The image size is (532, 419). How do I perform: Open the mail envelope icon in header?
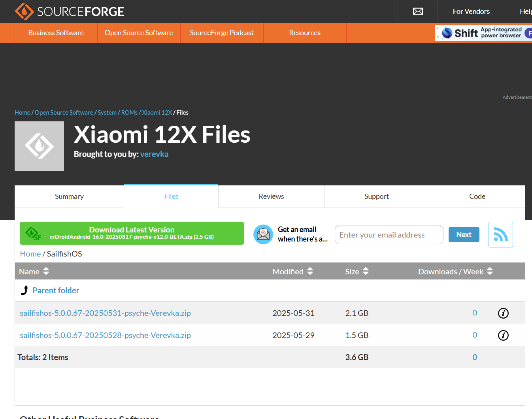click(418, 11)
